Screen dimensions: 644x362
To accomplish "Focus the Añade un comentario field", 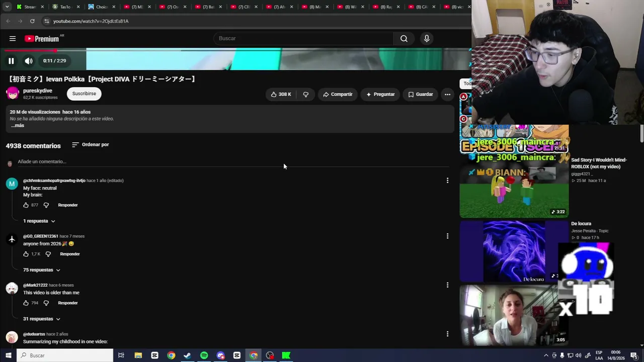I will [233, 162].
